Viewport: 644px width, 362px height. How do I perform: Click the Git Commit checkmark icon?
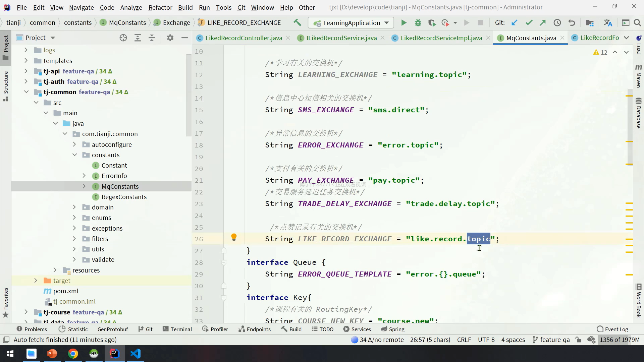[529, 23]
